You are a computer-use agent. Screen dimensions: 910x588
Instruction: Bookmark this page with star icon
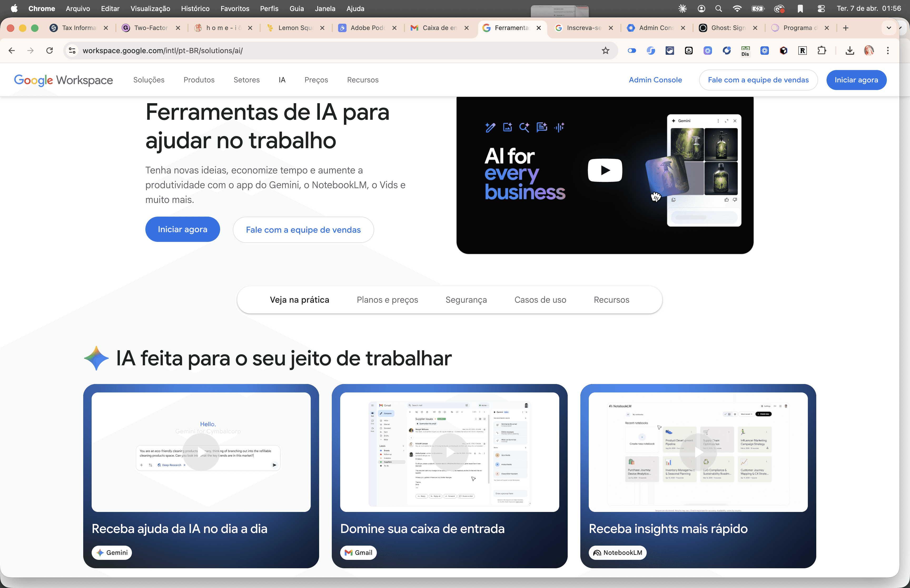605,50
